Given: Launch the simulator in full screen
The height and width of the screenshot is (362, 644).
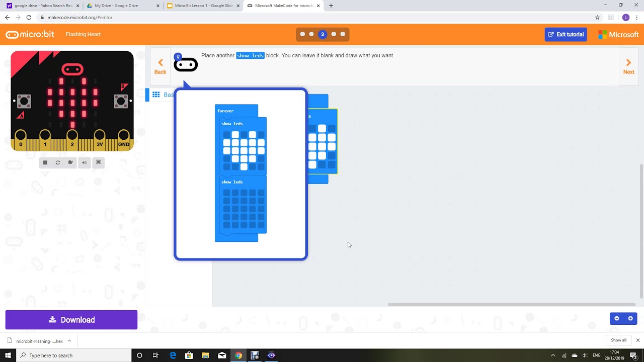Looking at the screenshot, I should click(98, 162).
